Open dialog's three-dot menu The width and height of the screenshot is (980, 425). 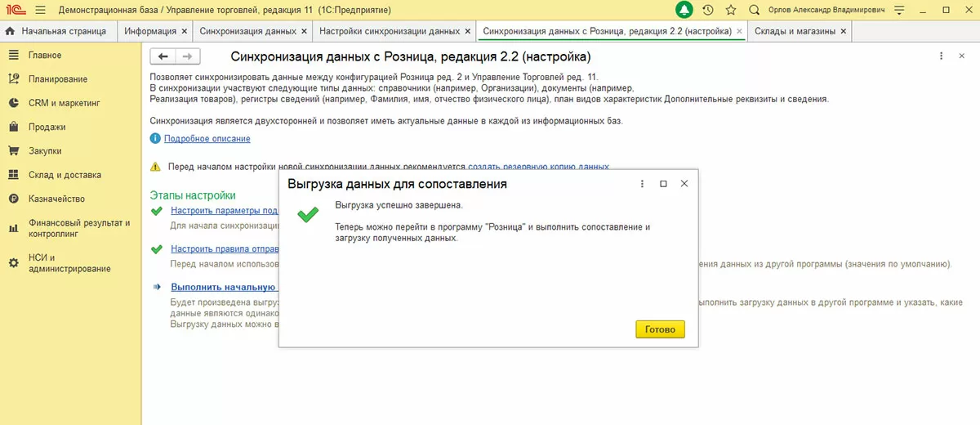(642, 184)
